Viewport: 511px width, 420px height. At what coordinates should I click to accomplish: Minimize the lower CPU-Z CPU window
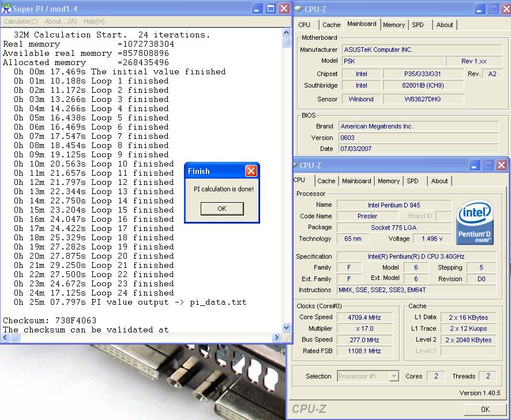click(474, 166)
